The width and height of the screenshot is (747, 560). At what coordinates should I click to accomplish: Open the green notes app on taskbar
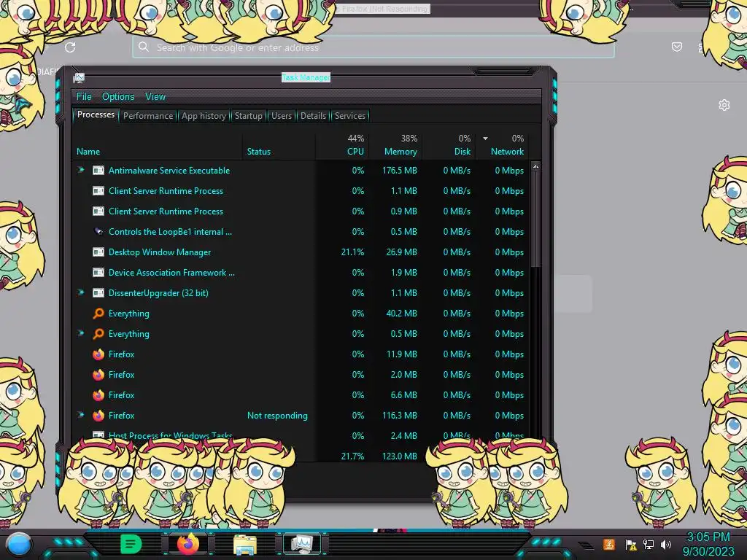pyautogui.click(x=131, y=544)
